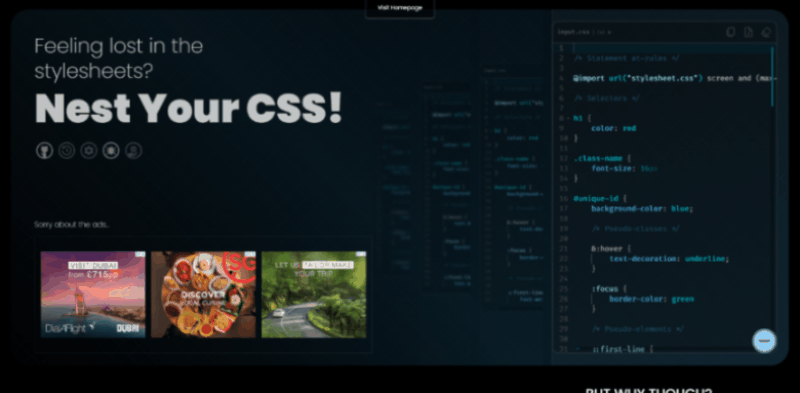Click the 'color: red' declaration
800x393 pixels.
point(614,129)
